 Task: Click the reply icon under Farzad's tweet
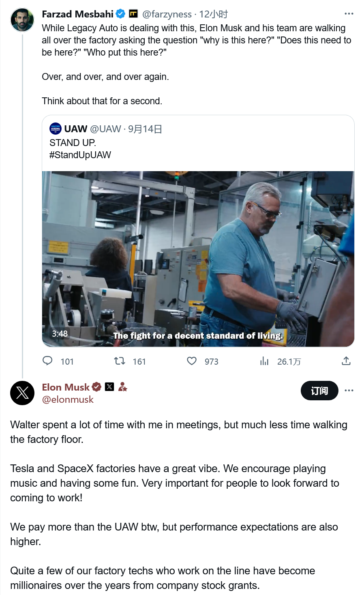pyautogui.click(x=47, y=361)
